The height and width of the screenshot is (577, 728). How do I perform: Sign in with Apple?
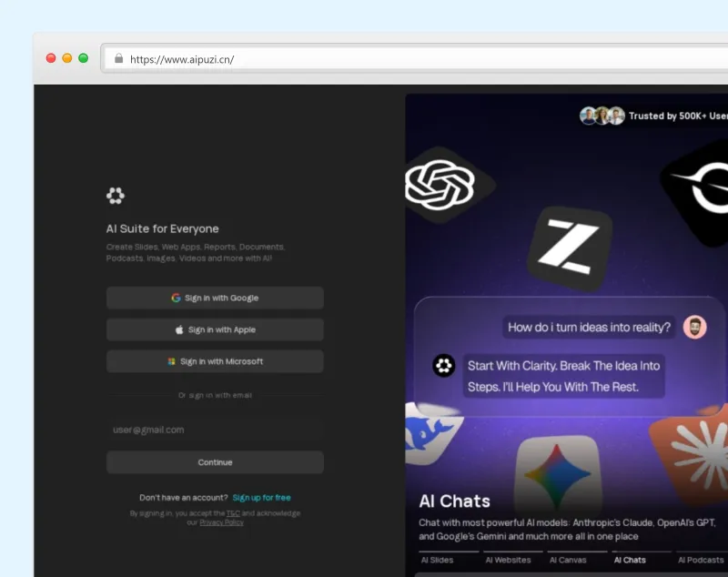point(215,329)
